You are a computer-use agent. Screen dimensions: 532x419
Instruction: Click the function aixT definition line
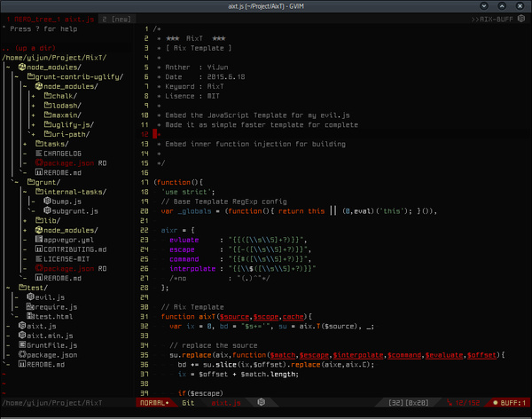(x=237, y=316)
